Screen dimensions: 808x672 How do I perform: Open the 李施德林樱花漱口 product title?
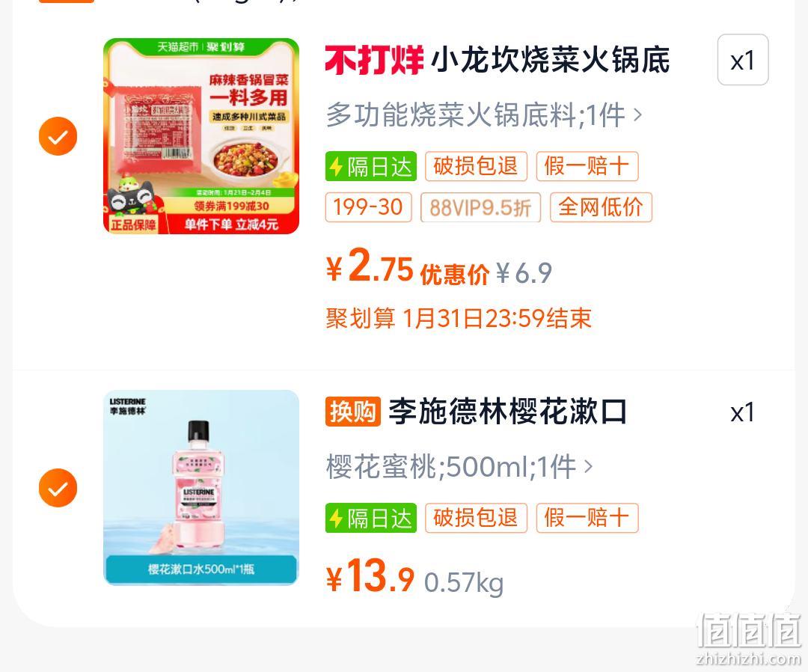tap(507, 412)
